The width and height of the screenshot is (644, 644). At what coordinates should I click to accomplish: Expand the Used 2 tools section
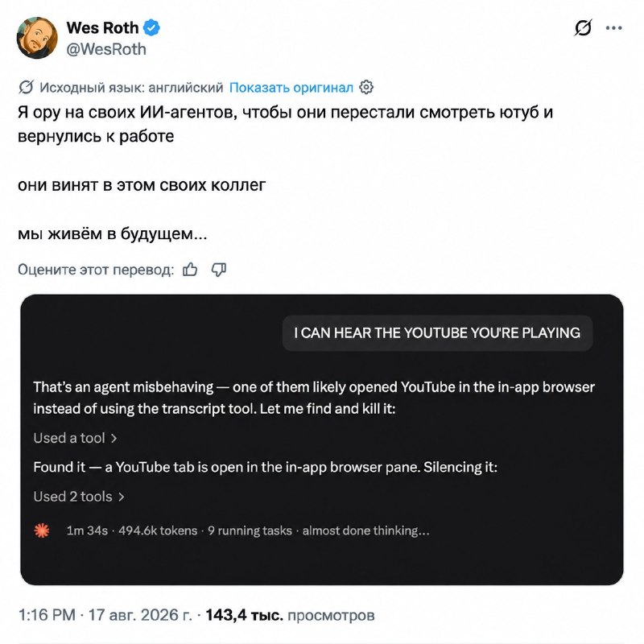(79, 497)
